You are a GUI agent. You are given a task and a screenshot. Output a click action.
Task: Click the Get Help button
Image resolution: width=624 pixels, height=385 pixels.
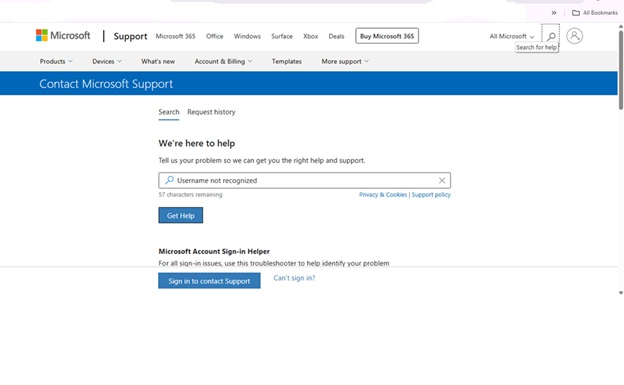pos(181,215)
